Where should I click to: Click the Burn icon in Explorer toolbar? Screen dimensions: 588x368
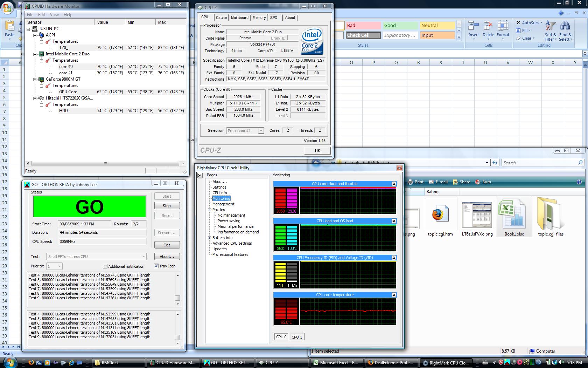[x=477, y=182]
